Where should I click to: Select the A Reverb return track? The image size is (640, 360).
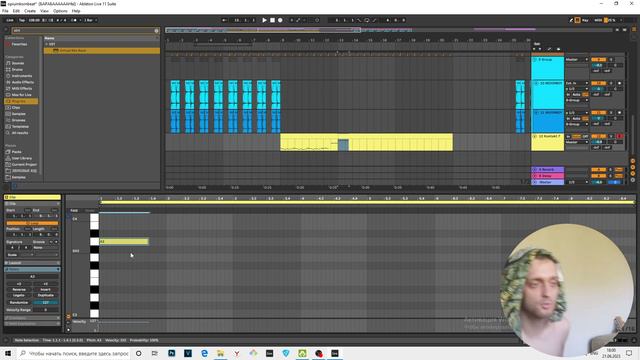[x=548, y=169]
